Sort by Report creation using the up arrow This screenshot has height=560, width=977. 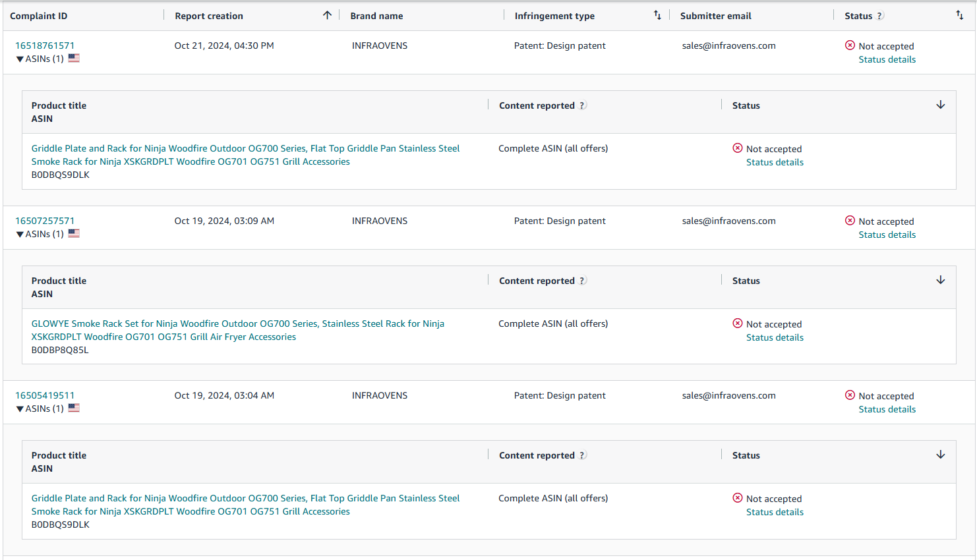click(x=327, y=15)
